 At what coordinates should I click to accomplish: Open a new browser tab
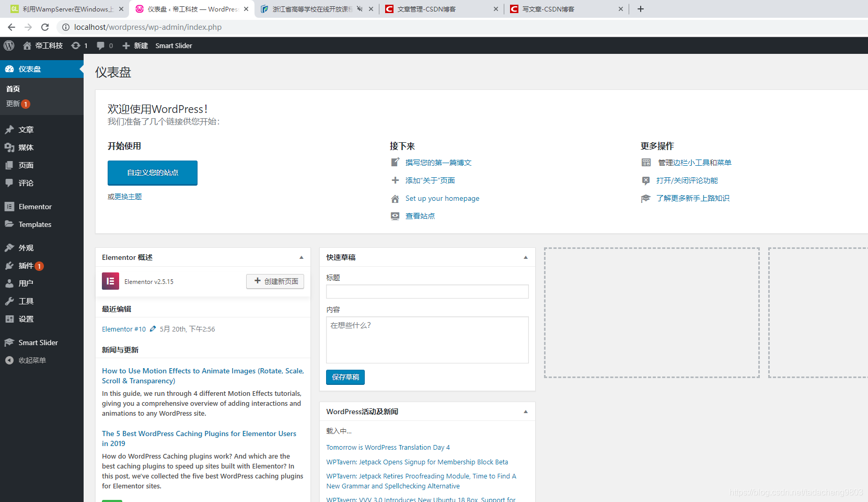[x=641, y=9]
